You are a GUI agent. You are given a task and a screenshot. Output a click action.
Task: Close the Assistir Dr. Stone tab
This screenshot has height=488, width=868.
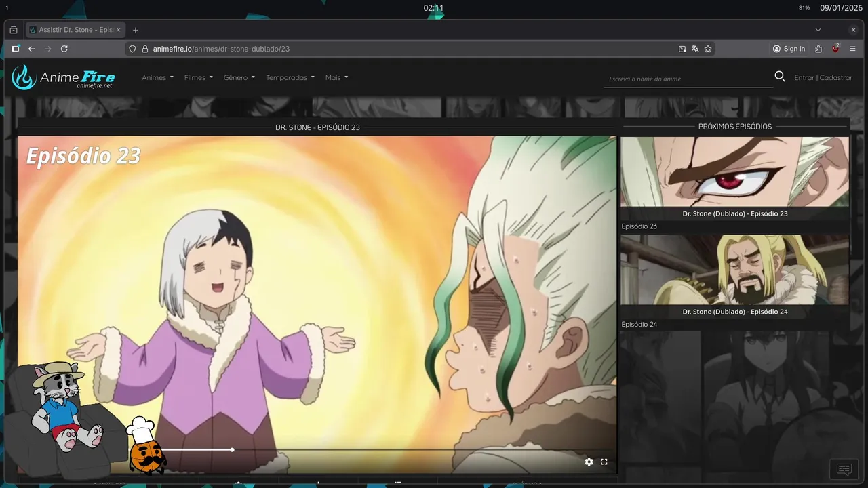[x=118, y=30]
